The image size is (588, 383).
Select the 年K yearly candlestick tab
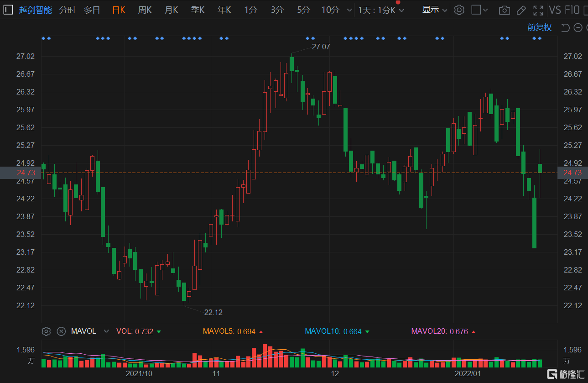224,10
